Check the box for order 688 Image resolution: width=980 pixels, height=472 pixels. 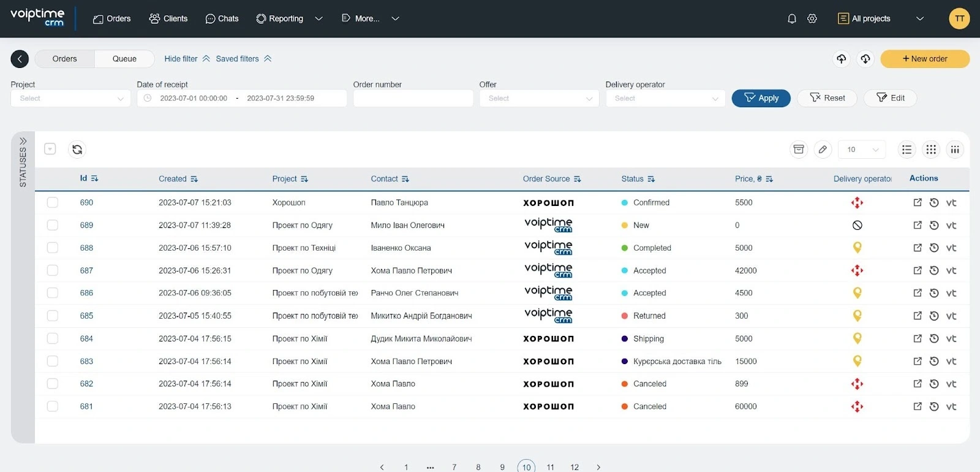(x=53, y=248)
